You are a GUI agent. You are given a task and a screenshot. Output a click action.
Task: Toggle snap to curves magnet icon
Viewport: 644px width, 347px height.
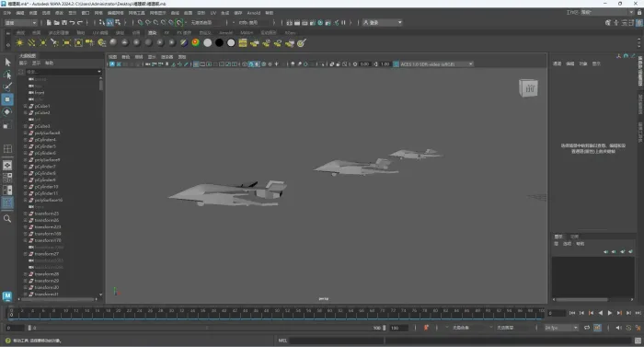(148, 23)
